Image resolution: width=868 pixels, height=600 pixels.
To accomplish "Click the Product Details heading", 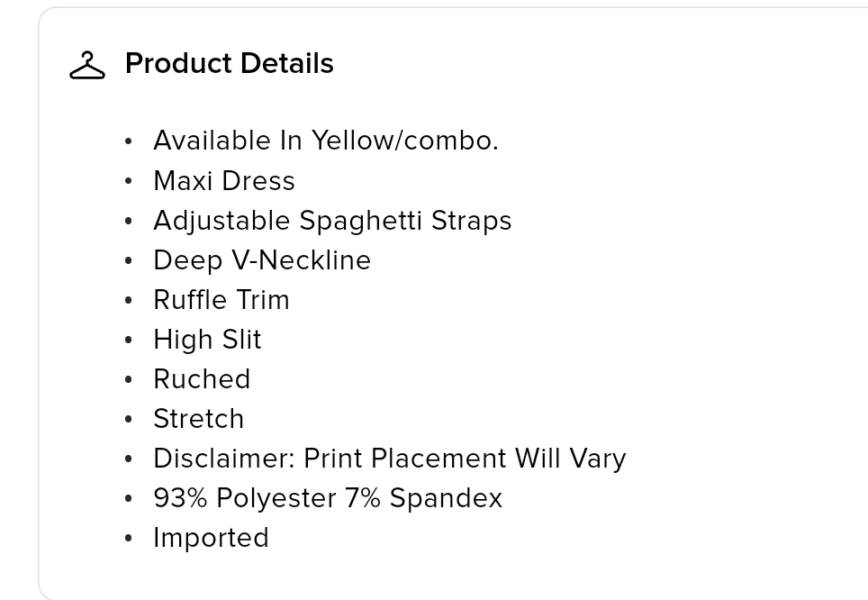I will pos(230,63).
